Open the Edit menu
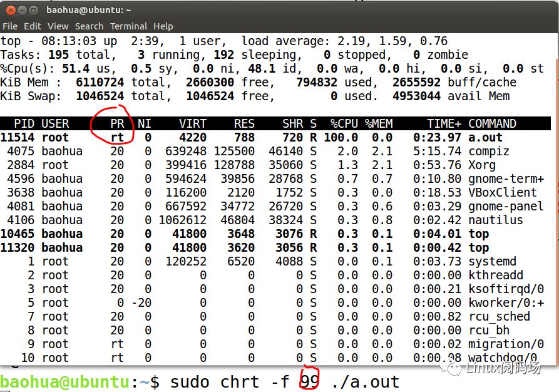Image resolution: width=559 pixels, height=392 pixels. tap(33, 26)
